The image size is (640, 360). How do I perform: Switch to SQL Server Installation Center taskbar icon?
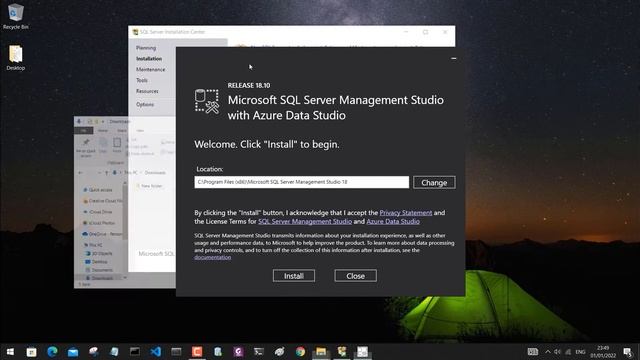[x=342, y=351]
